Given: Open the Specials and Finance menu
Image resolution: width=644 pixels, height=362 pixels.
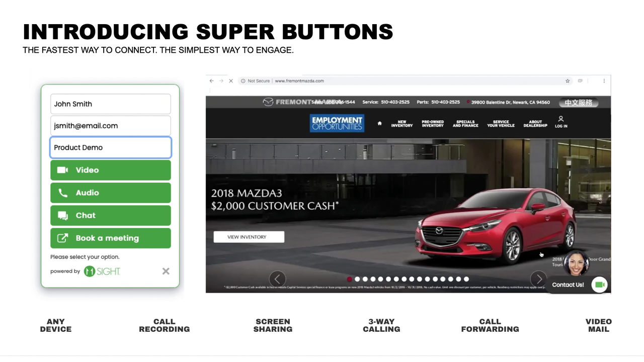Looking at the screenshot, I should point(465,124).
